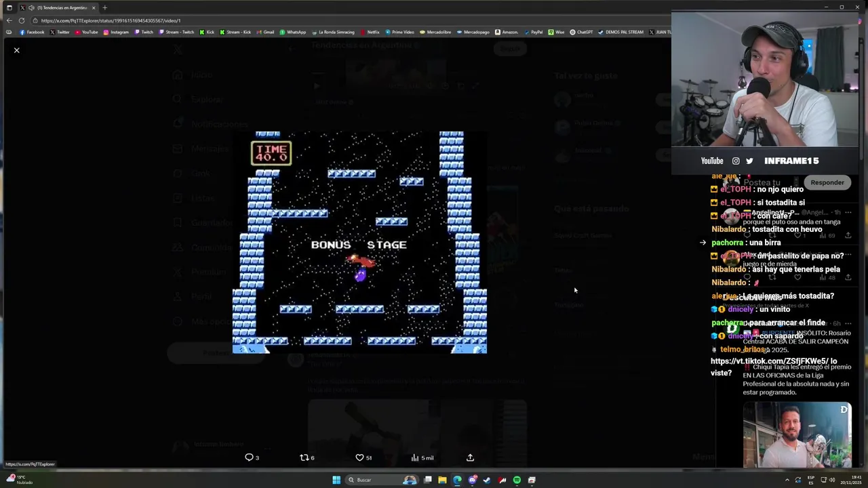868x488 pixels.
Task: Open the ChatGPT bookmark
Action: click(x=581, y=32)
